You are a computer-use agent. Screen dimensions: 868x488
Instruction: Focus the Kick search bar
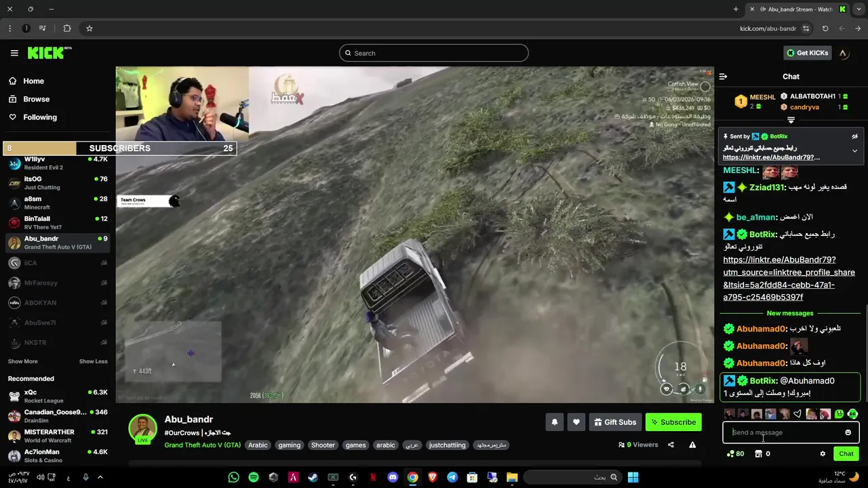tap(434, 53)
